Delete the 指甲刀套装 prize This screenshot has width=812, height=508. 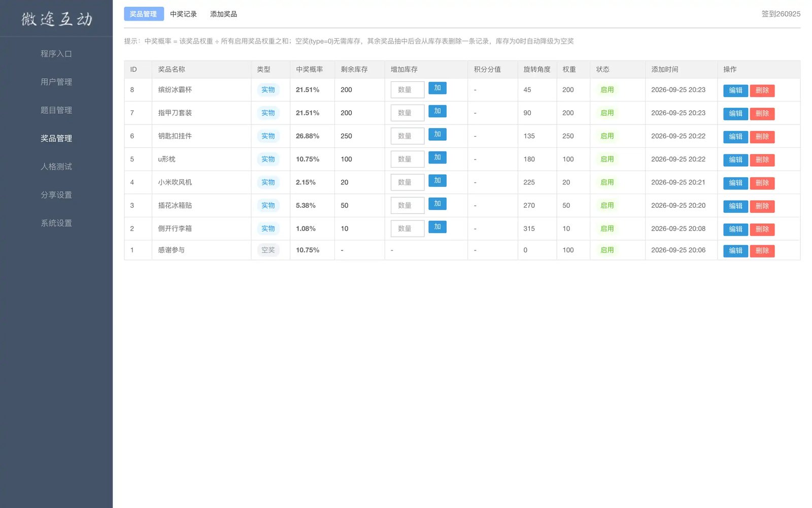(762, 114)
